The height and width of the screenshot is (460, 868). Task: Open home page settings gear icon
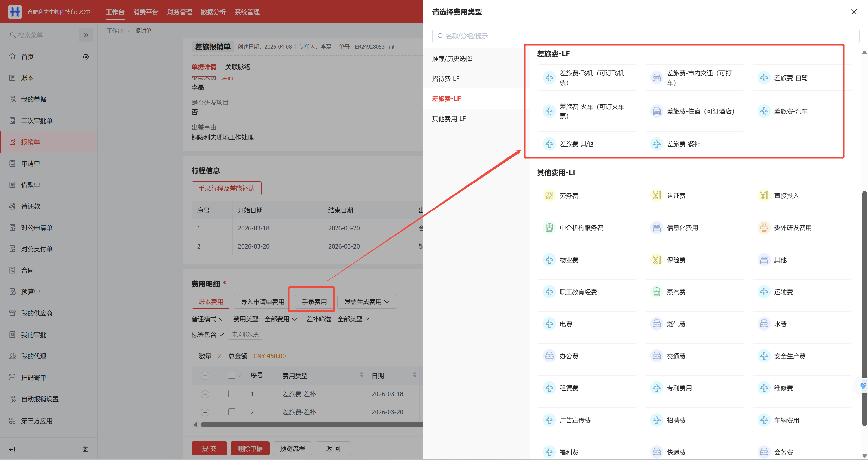[x=86, y=57]
